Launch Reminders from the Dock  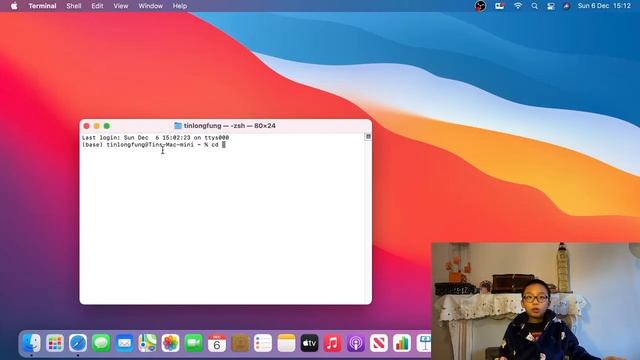(263, 343)
